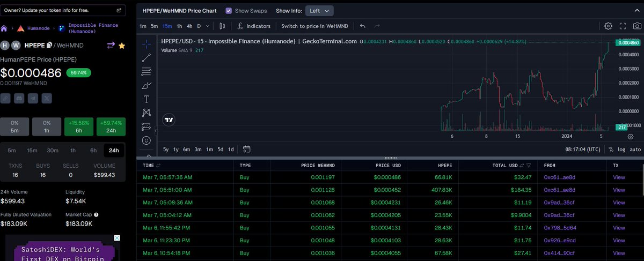644x261 pixels.
Task: Click the candlestick chart style icon
Action: click(x=222, y=26)
